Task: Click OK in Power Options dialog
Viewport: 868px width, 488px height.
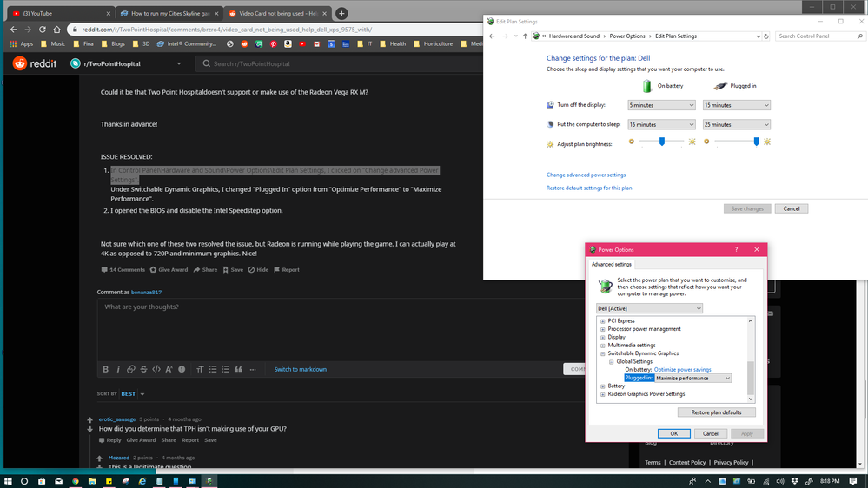Action: pos(673,434)
